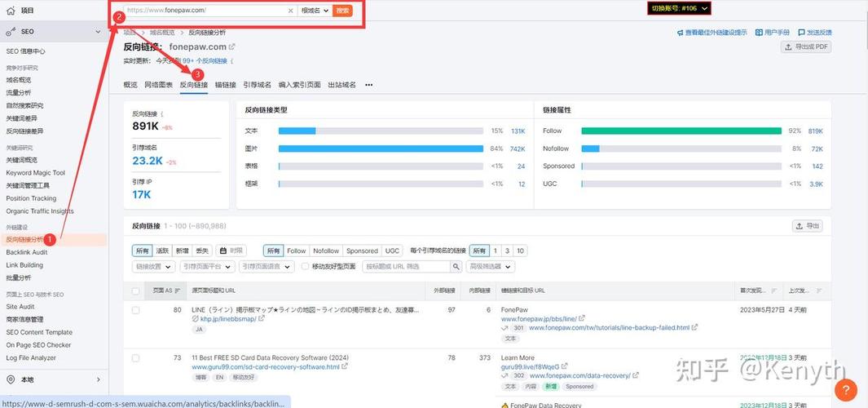Click the 导出 export button above table

(807, 226)
